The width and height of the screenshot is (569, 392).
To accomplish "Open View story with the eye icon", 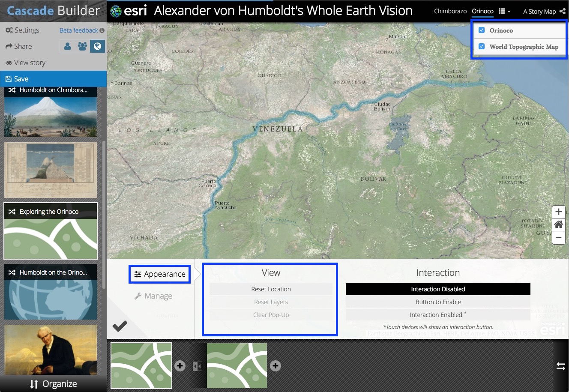I will pyautogui.click(x=25, y=63).
